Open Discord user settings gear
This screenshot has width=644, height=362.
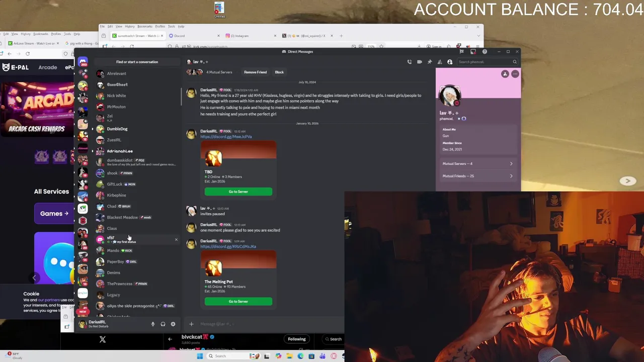tap(173, 324)
